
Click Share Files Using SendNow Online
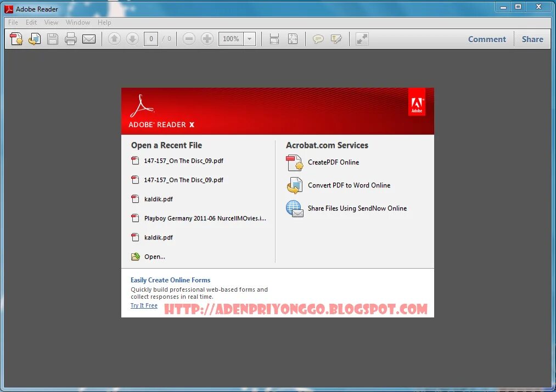[357, 208]
